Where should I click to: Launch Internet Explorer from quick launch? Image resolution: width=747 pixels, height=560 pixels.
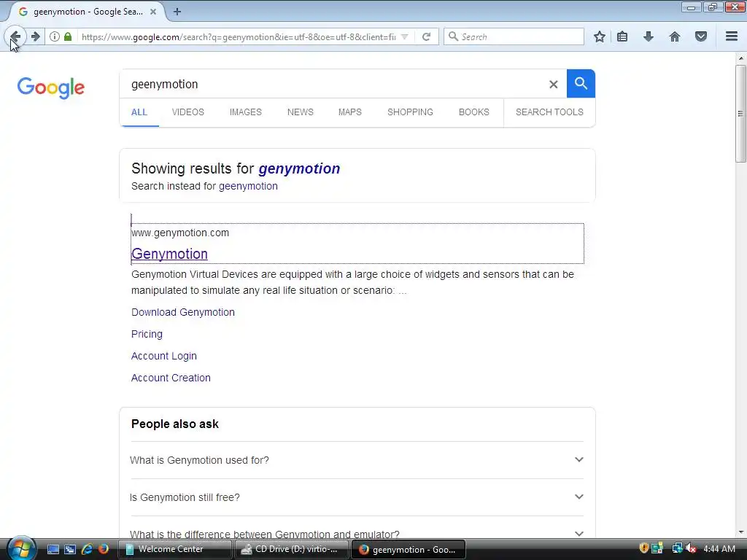click(x=87, y=549)
